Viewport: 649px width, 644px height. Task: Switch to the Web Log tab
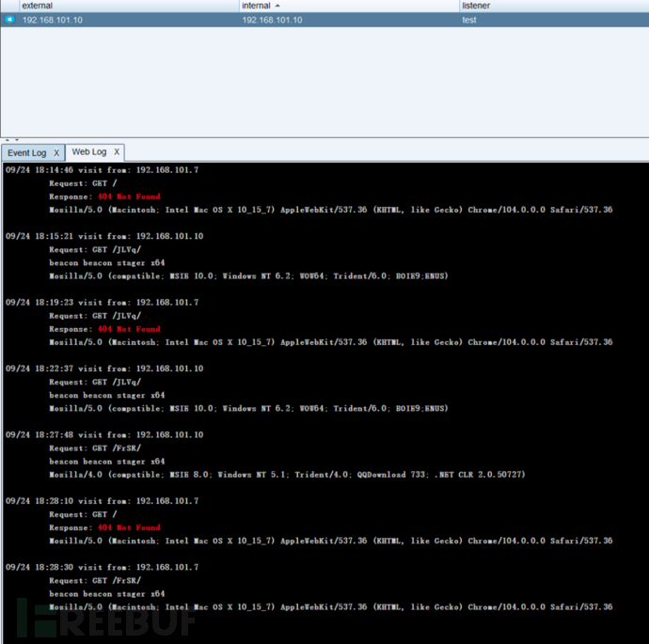89,151
